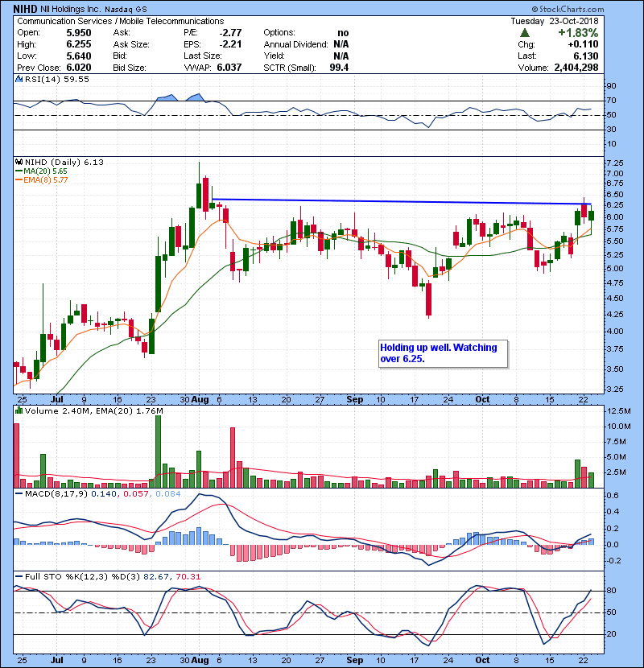This screenshot has height=668, width=644.
Task: Click the Tuesday 23-Oct-2018 date
Action: click(x=555, y=21)
